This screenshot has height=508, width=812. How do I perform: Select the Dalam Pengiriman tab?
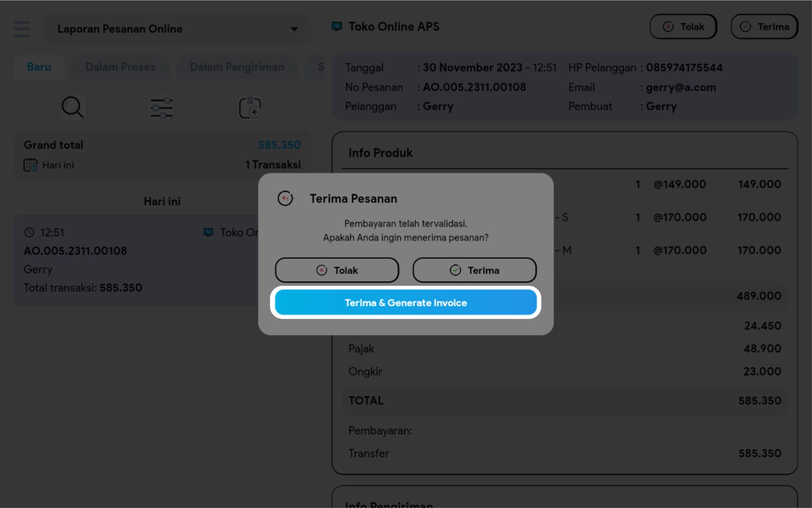click(x=237, y=67)
